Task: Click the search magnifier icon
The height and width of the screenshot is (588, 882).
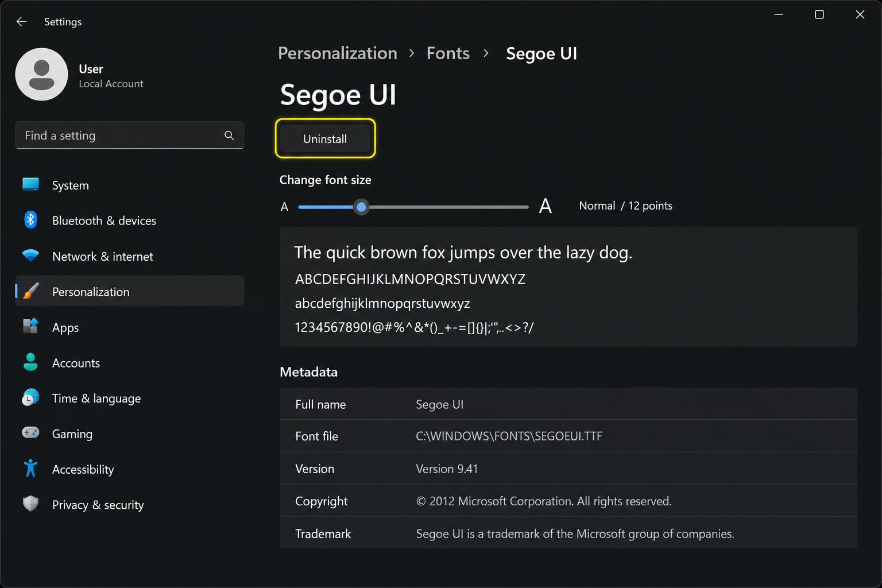Action: (x=229, y=136)
